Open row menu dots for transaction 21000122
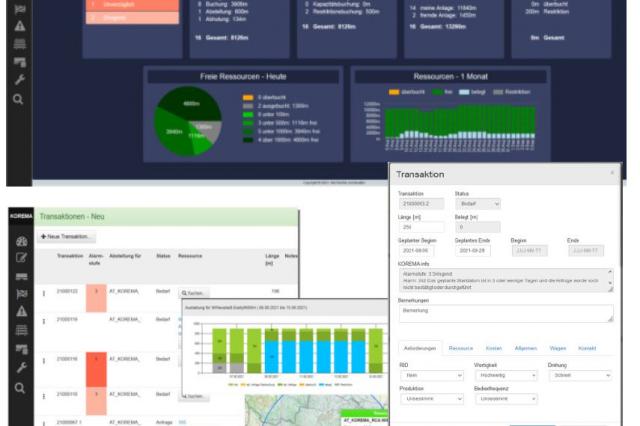 44,293
